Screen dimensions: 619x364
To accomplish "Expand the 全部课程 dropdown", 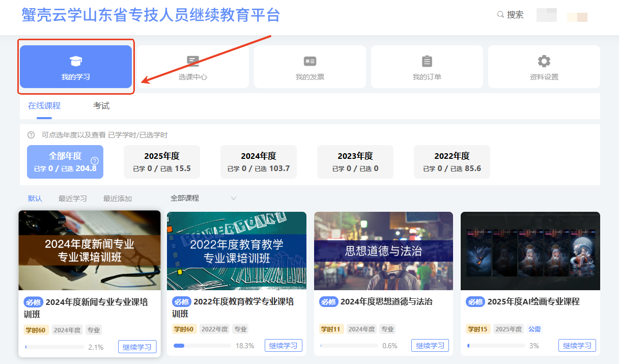I will point(204,198).
